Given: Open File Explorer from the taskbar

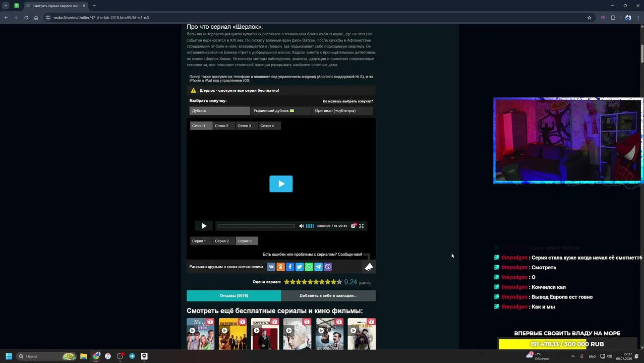Looking at the screenshot, I should coord(84,356).
